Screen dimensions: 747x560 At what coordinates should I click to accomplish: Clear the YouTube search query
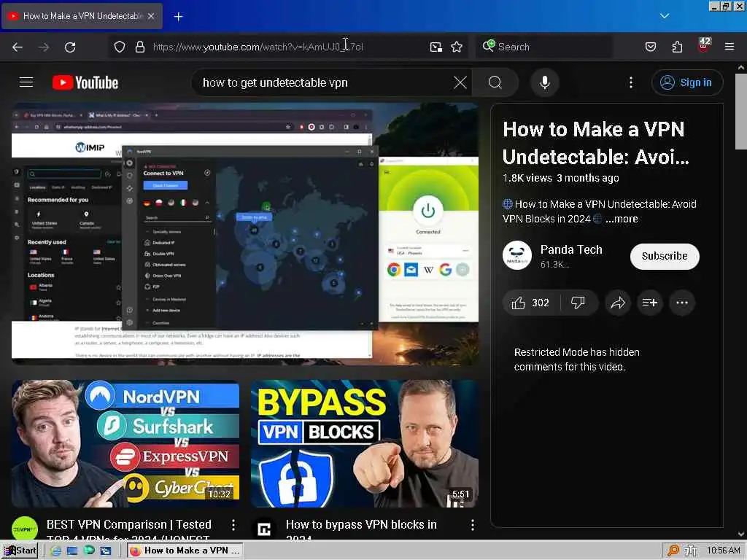tap(460, 82)
